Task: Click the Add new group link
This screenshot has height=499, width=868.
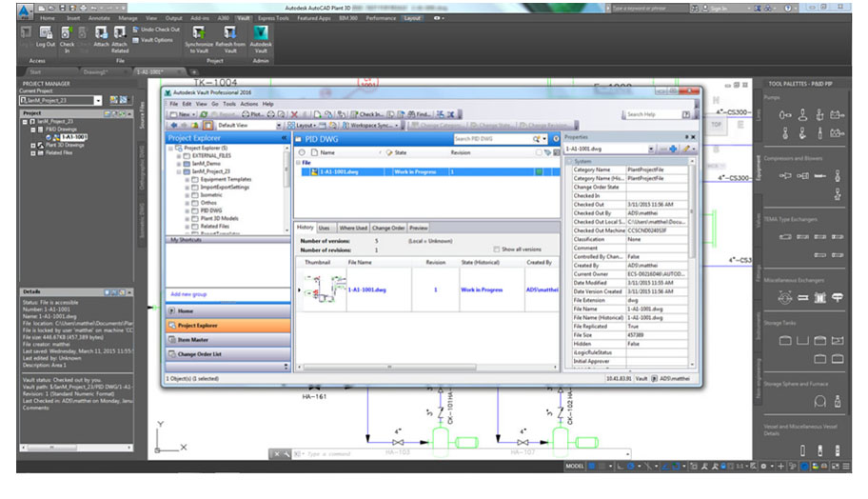Action: tap(188, 294)
